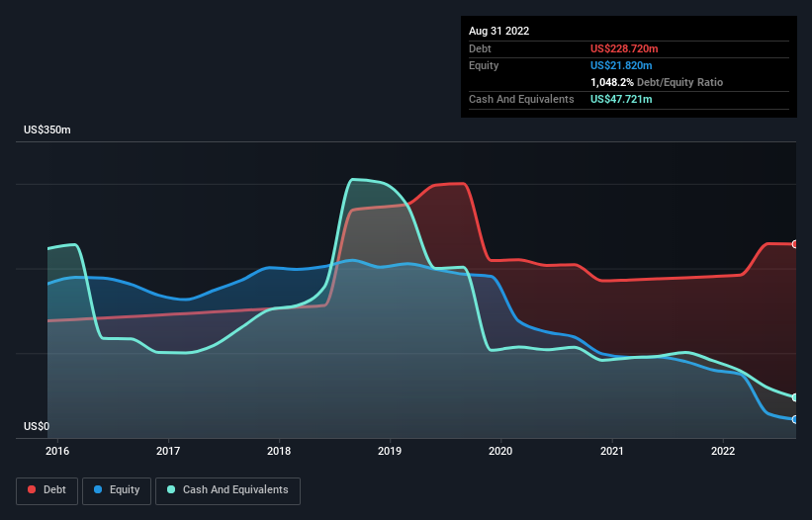The height and width of the screenshot is (520, 812).
Task: Click the 1,048.2% Debt/Equity Ratio text
Action: [x=657, y=82]
